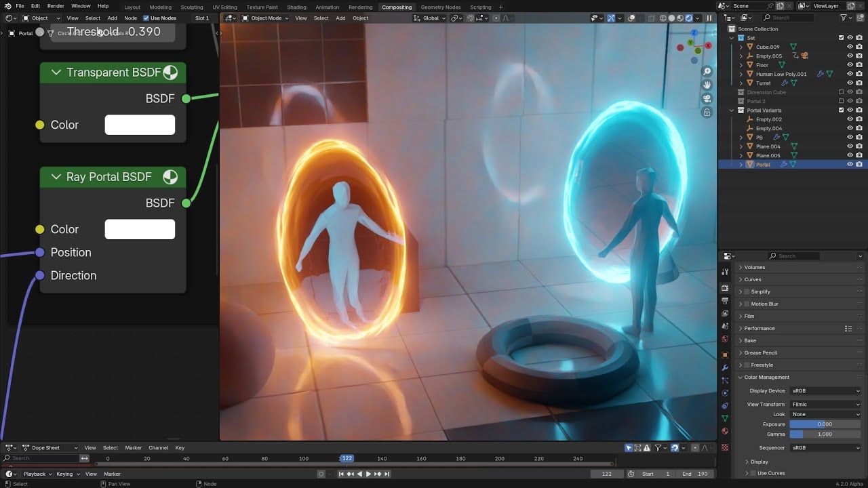The image size is (868, 488).
Task: Open the Modifiers wrench properties tab
Action: pos(725,367)
